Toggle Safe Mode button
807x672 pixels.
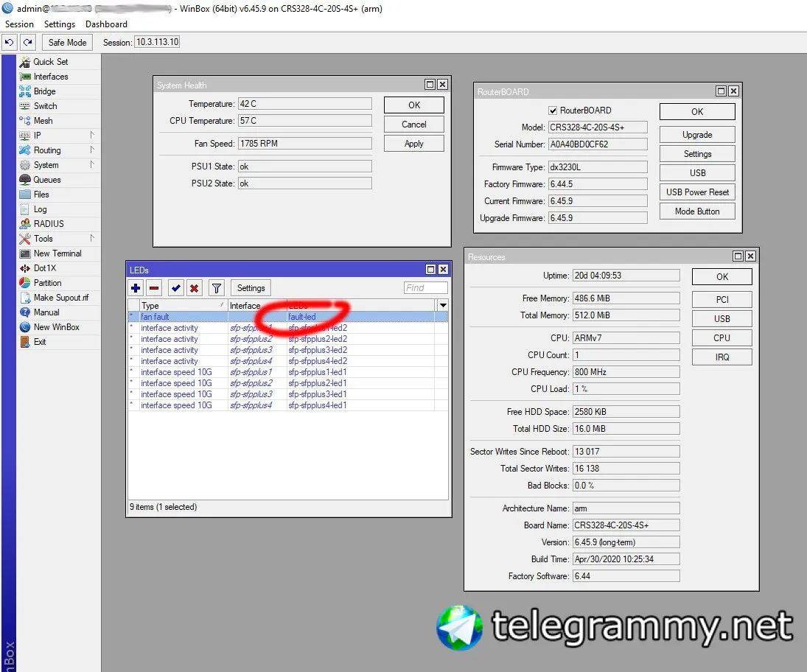(x=67, y=43)
